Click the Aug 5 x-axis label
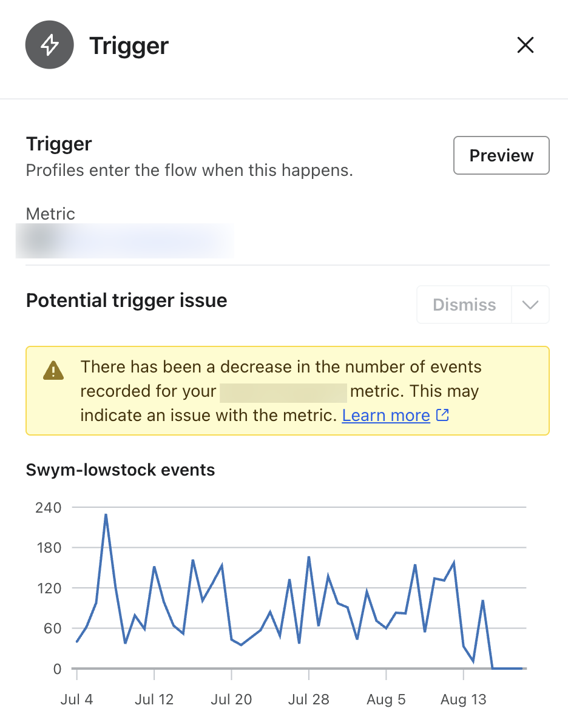 (386, 699)
